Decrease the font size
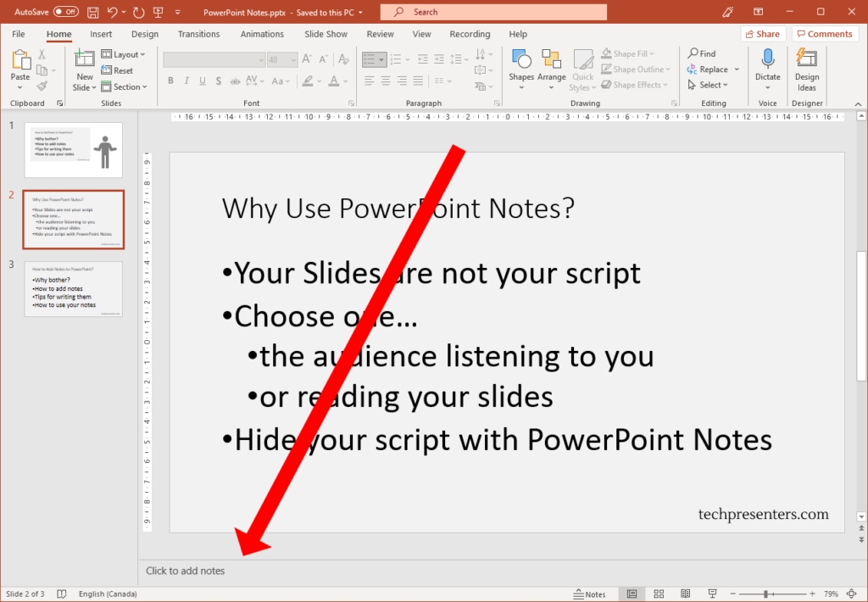This screenshot has width=868, height=602. tap(324, 59)
